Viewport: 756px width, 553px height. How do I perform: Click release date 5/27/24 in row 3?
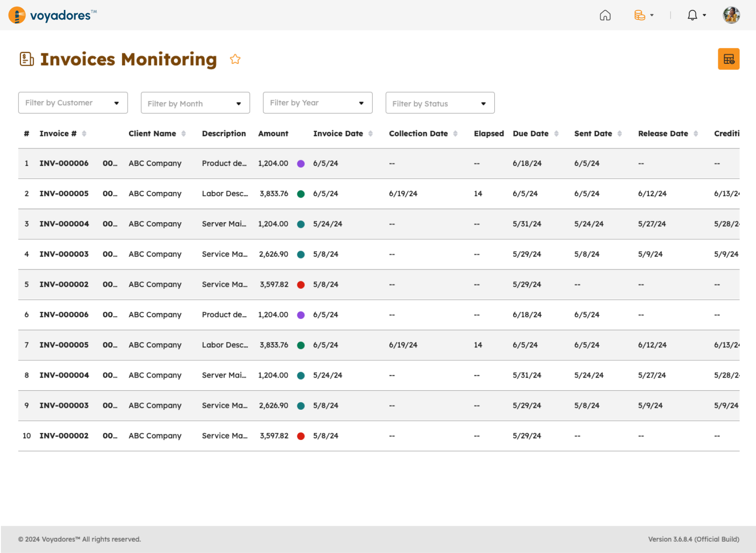coord(652,224)
